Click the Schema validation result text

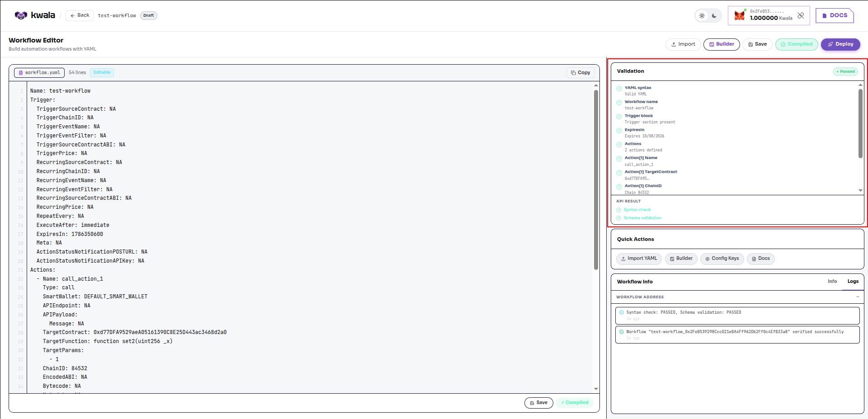point(642,218)
